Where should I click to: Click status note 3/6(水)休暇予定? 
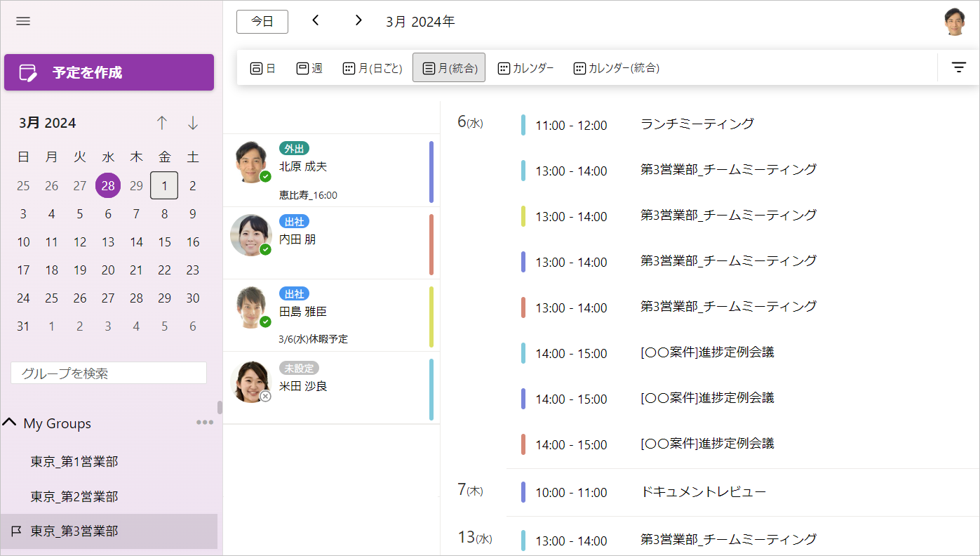pyautogui.click(x=314, y=339)
